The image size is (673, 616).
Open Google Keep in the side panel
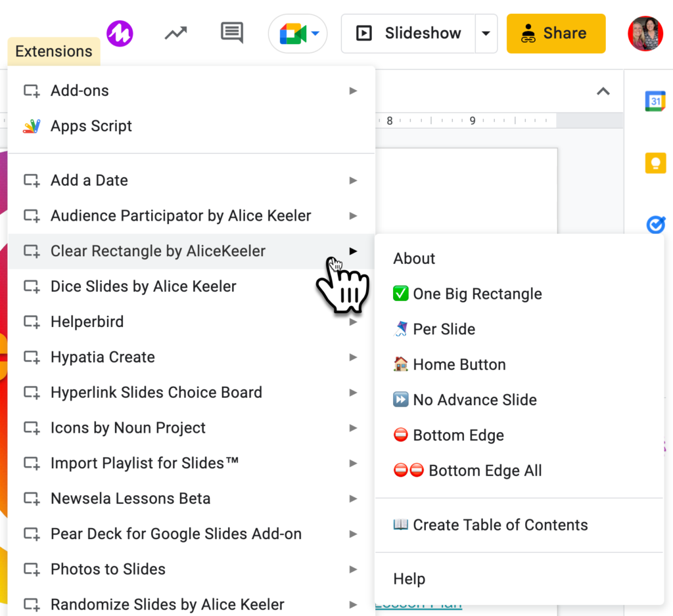655,163
